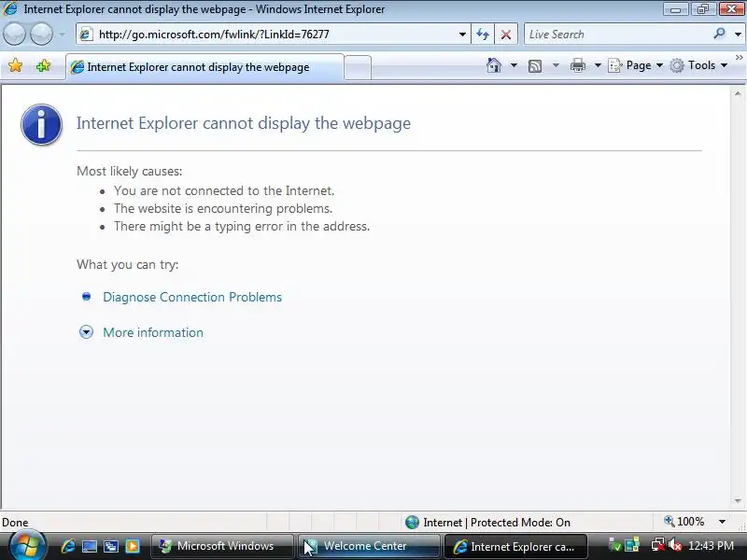This screenshot has width=747, height=560.
Task: Expand the Home button dropdown arrow
Action: tap(514, 65)
